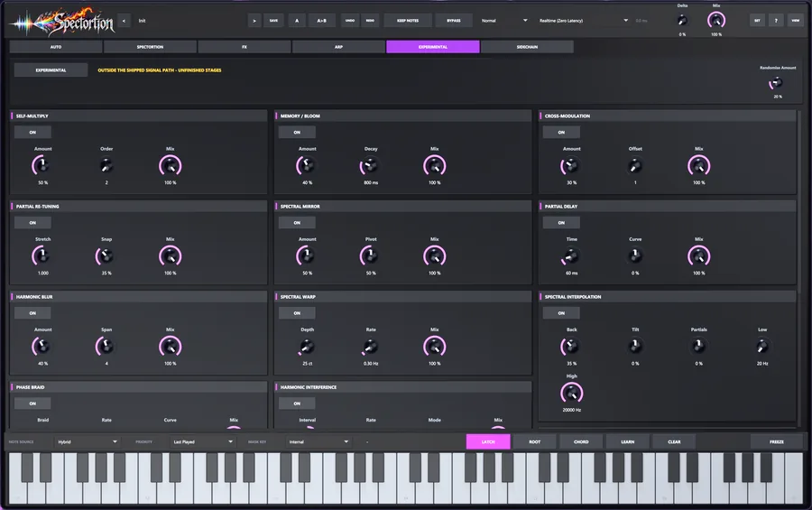Toggle Self-Multiply ON switch
This screenshot has height=510, width=812.
coord(32,132)
